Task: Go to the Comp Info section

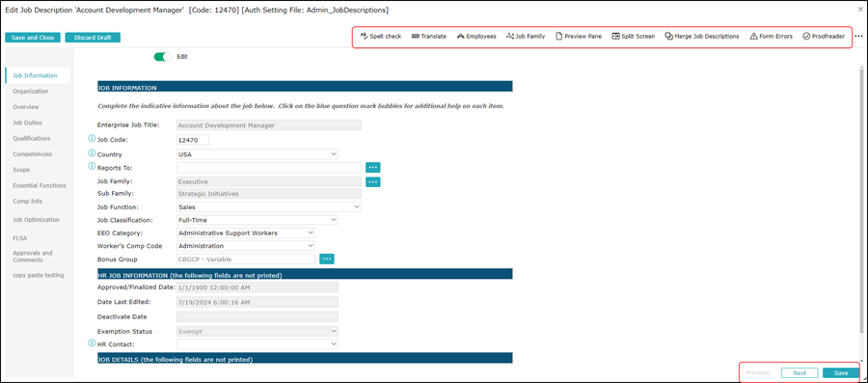Action: [27, 202]
